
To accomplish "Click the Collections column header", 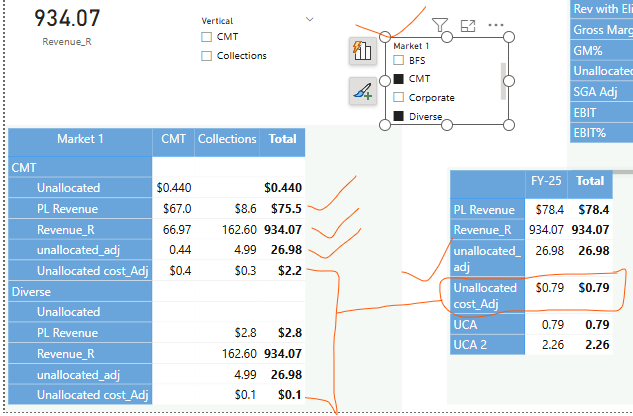I will click(x=227, y=142).
